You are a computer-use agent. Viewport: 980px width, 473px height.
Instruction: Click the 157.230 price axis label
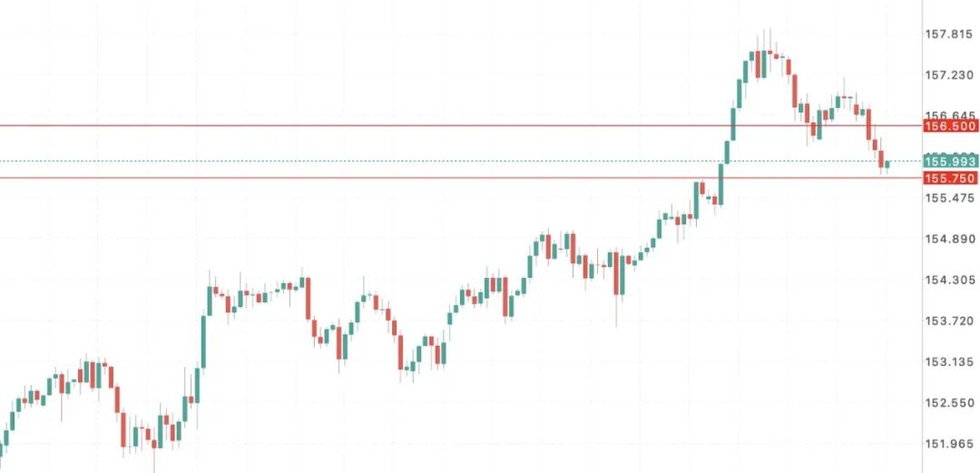coord(948,75)
